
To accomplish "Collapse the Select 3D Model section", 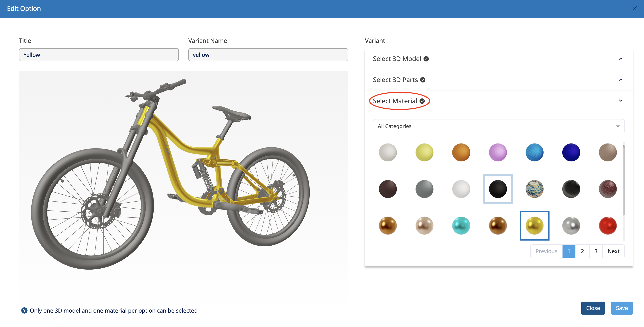I will [x=621, y=59].
